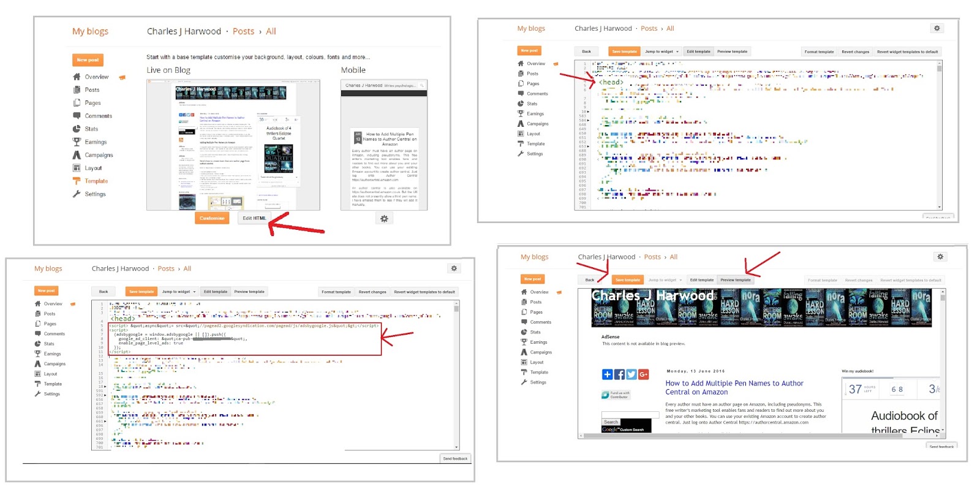
Task: Click Save template in the adsbygoogle script panel
Action: pos(141,292)
